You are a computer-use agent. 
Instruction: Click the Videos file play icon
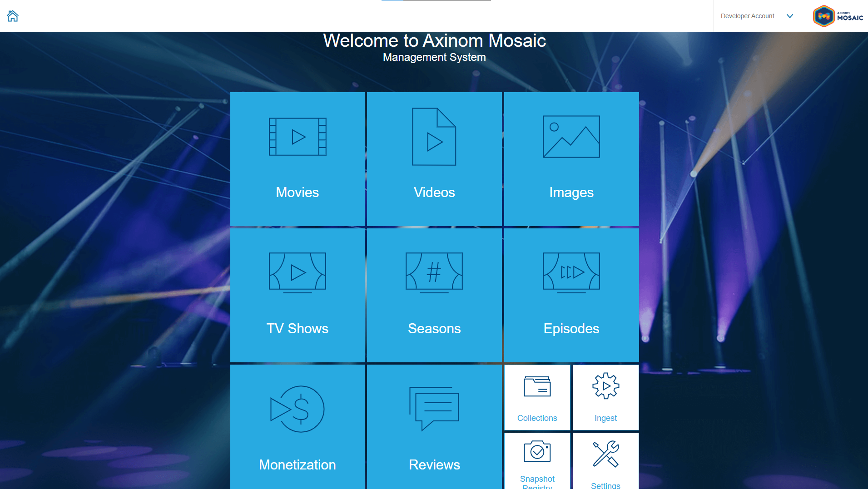[434, 137]
